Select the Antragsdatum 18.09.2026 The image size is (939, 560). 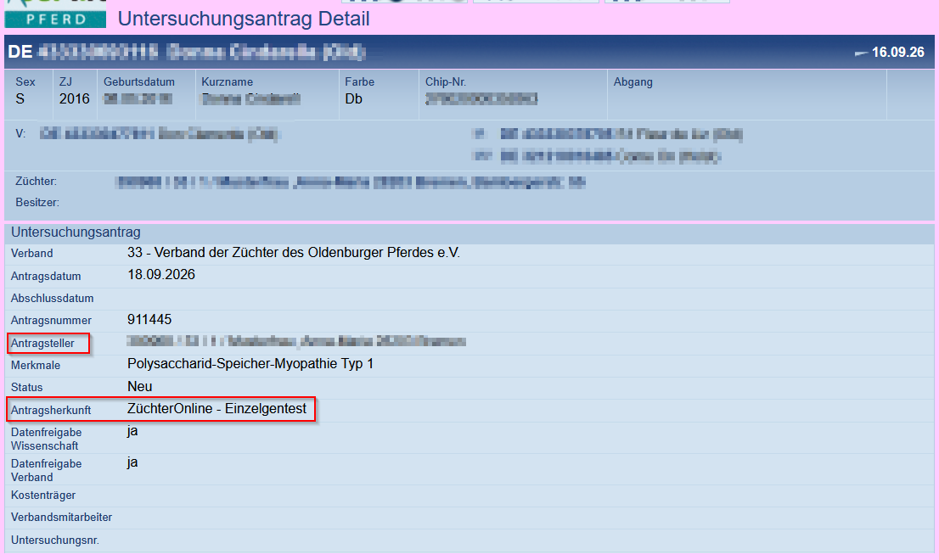click(161, 275)
